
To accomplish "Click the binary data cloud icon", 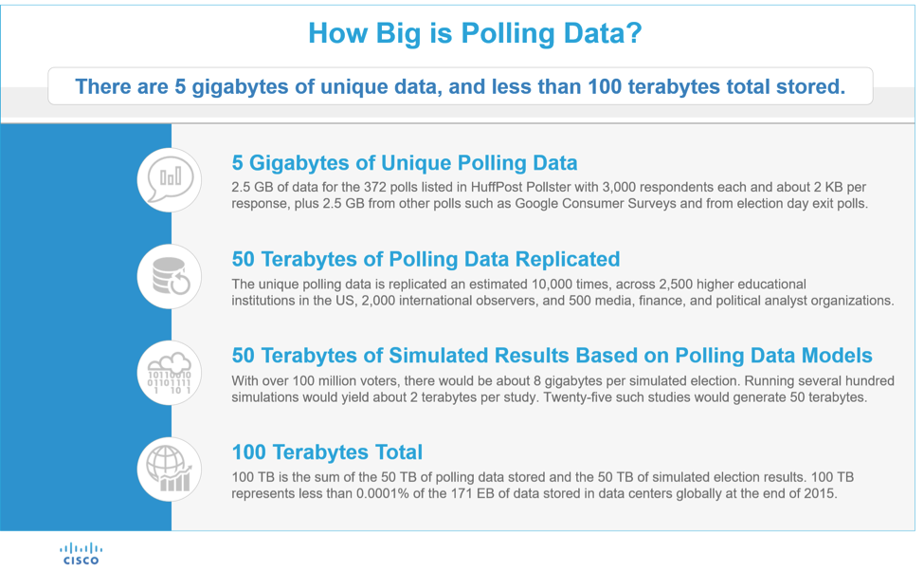I will (171, 371).
